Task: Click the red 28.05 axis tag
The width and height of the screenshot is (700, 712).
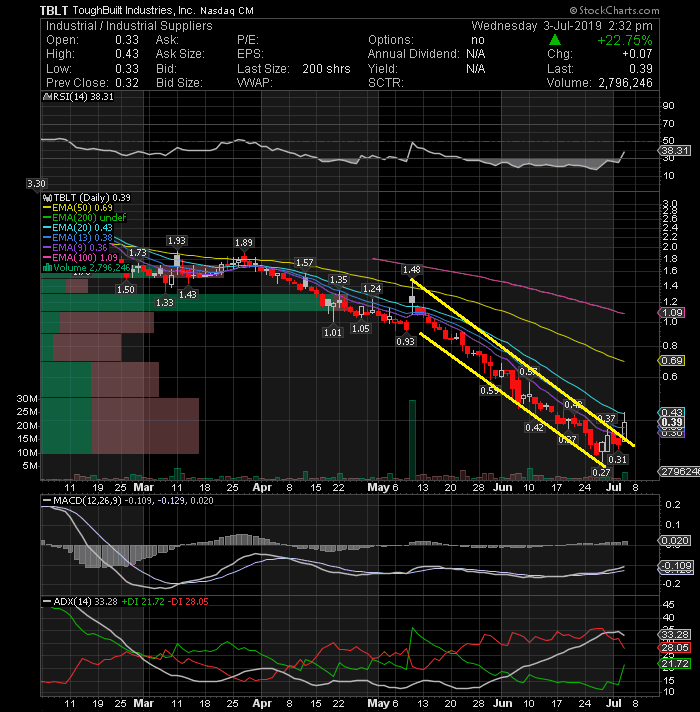Action: (675, 648)
